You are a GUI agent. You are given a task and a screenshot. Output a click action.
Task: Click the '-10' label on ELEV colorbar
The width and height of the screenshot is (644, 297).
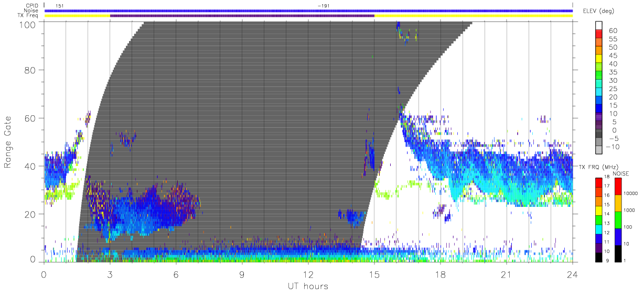(613, 147)
